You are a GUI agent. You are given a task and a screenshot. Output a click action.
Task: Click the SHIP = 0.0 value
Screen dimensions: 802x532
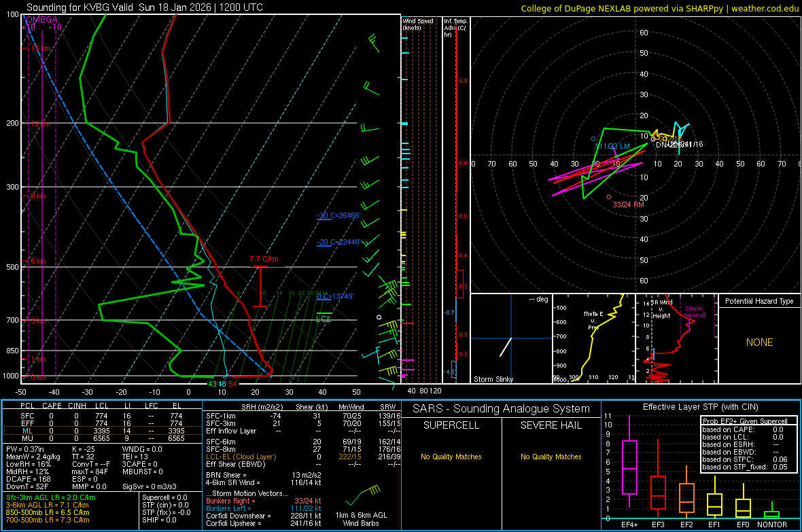(159, 520)
